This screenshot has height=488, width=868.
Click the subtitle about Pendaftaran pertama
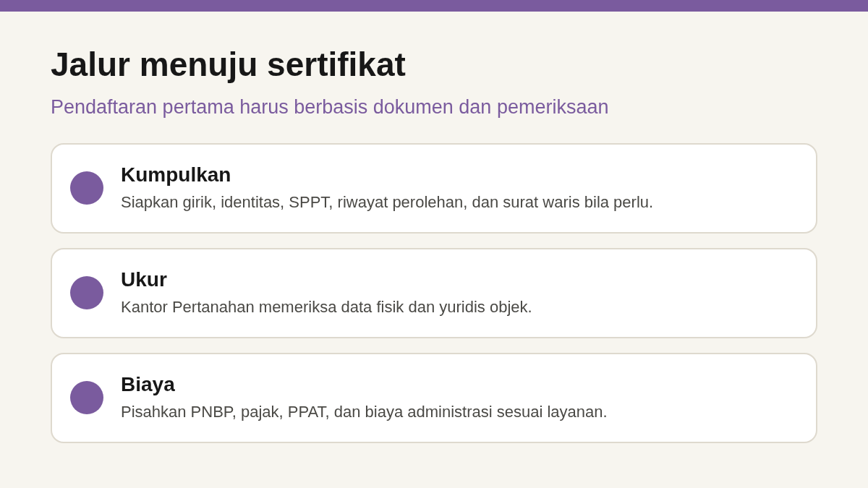click(329, 107)
